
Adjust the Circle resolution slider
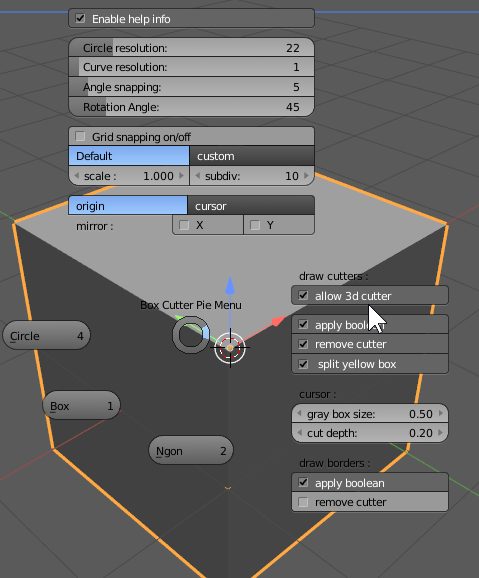tap(191, 48)
